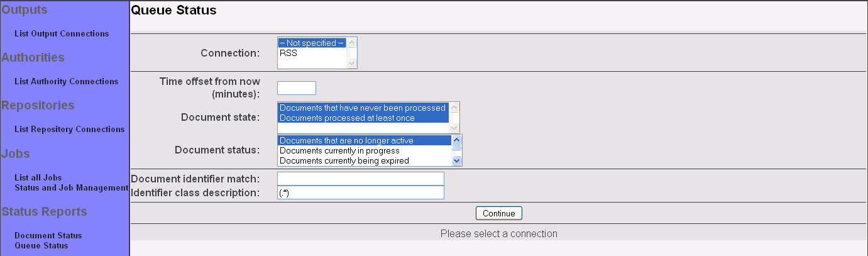
Task: Select RSS in the Connection list
Action: pyautogui.click(x=312, y=53)
